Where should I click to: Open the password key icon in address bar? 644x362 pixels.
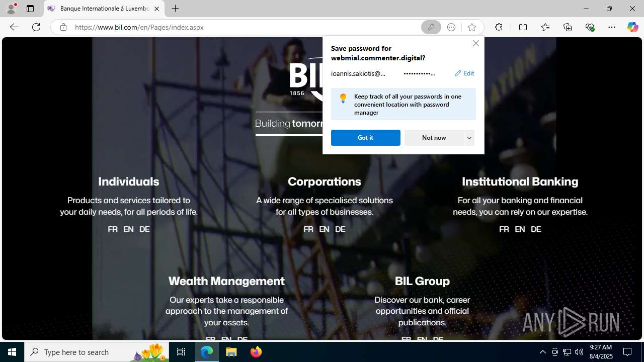coord(431,27)
